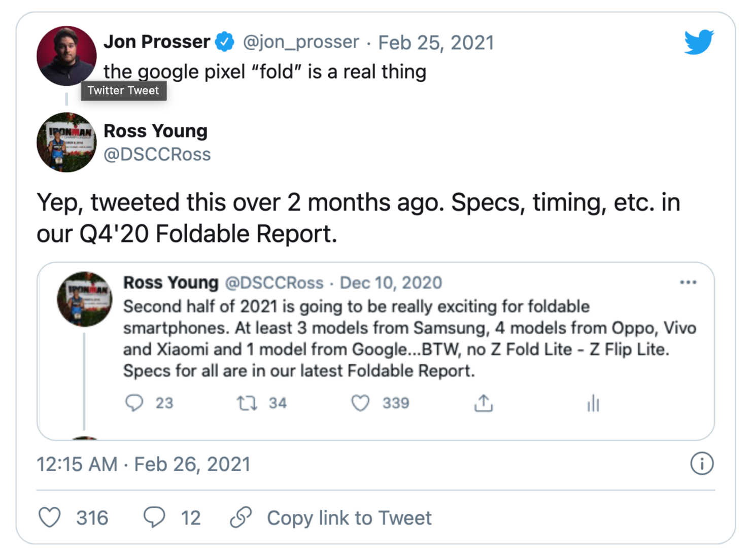Retweet the quoted Dec 10 tweet
The image size is (754, 560).
coord(247,403)
